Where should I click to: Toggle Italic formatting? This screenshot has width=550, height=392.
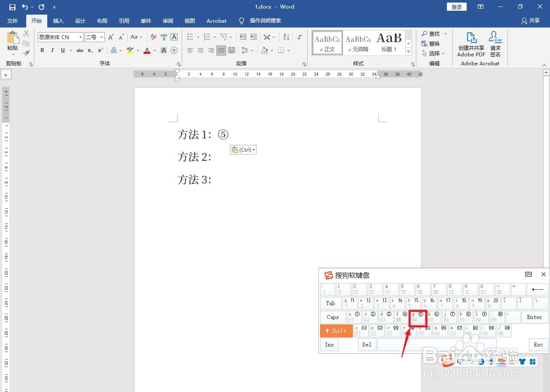click(52, 50)
